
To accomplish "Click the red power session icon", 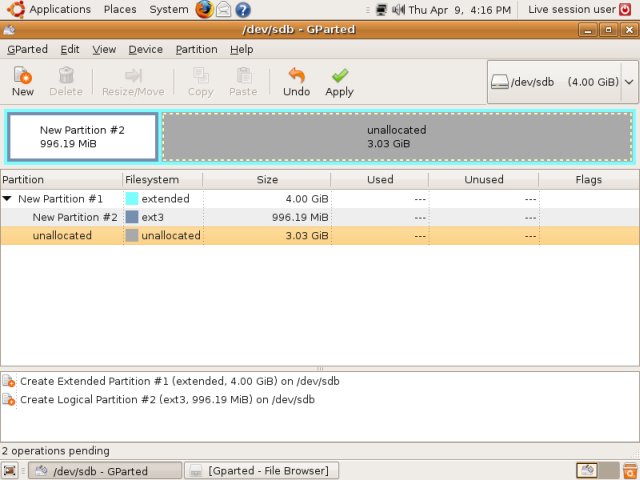I will (x=625, y=9).
